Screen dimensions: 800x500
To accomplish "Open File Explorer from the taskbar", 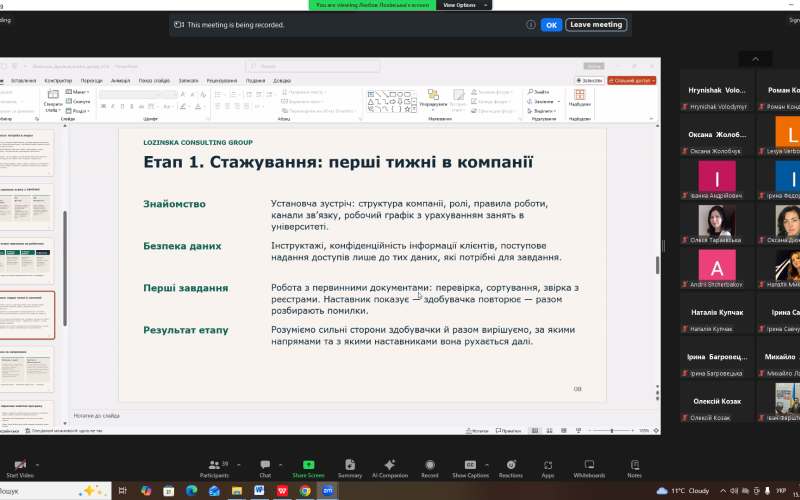I will [x=237, y=491].
